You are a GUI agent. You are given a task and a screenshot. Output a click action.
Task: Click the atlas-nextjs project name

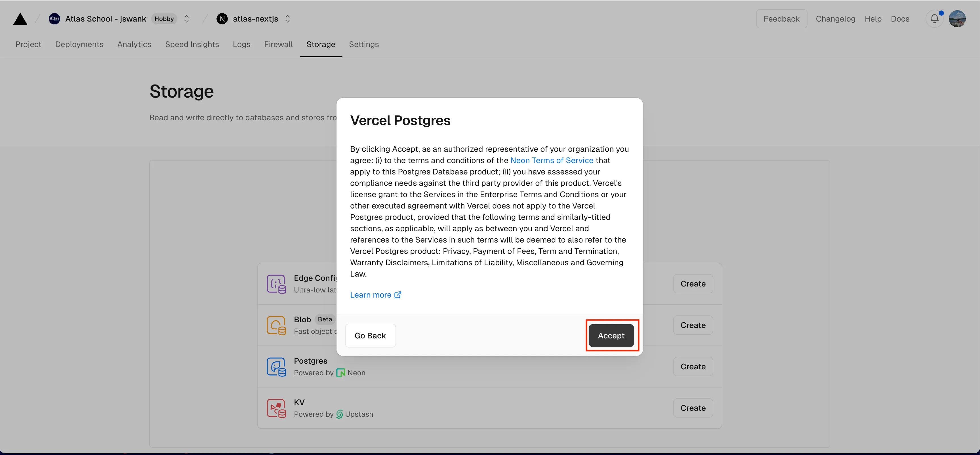[256, 19]
